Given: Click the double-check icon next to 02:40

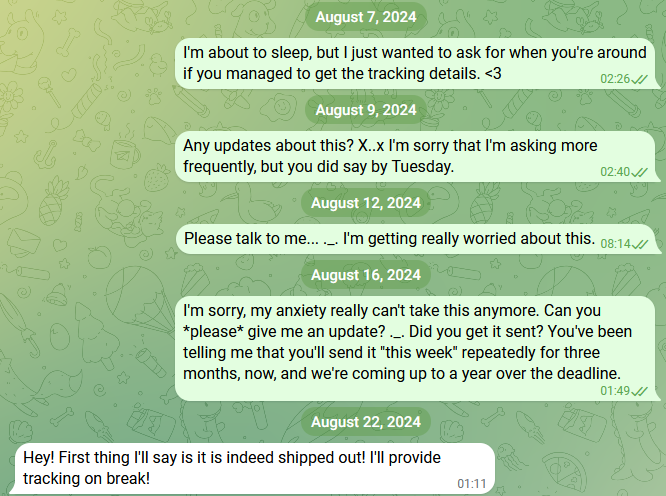Looking at the screenshot, I should click(640, 171).
